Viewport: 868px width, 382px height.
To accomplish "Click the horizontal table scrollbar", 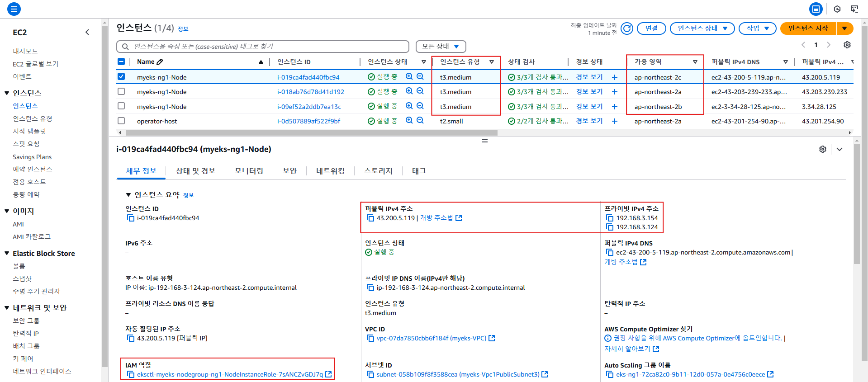I will pyautogui.click(x=312, y=133).
